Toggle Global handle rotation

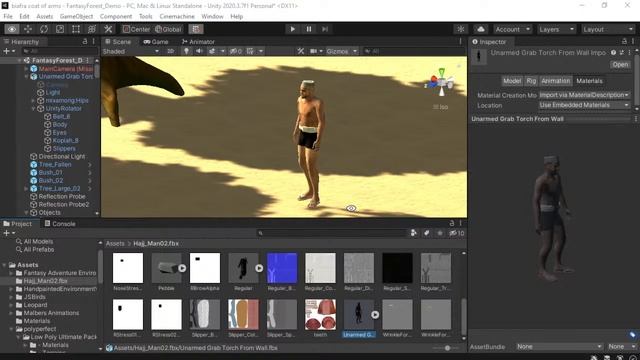point(168,29)
